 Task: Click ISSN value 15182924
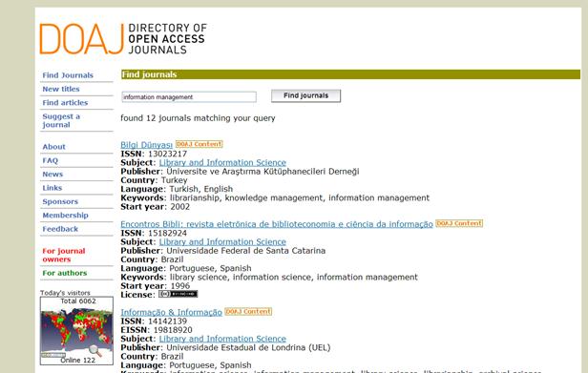167,233
